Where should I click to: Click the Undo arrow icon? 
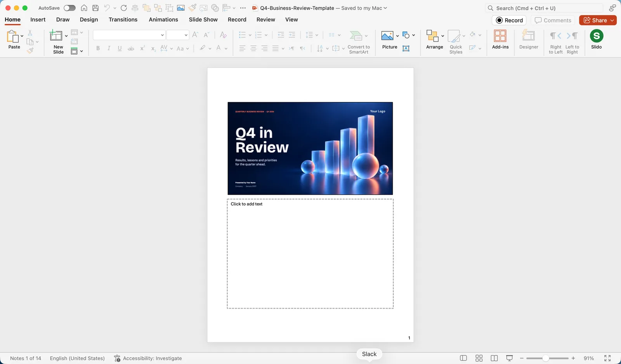coord(107,8)
